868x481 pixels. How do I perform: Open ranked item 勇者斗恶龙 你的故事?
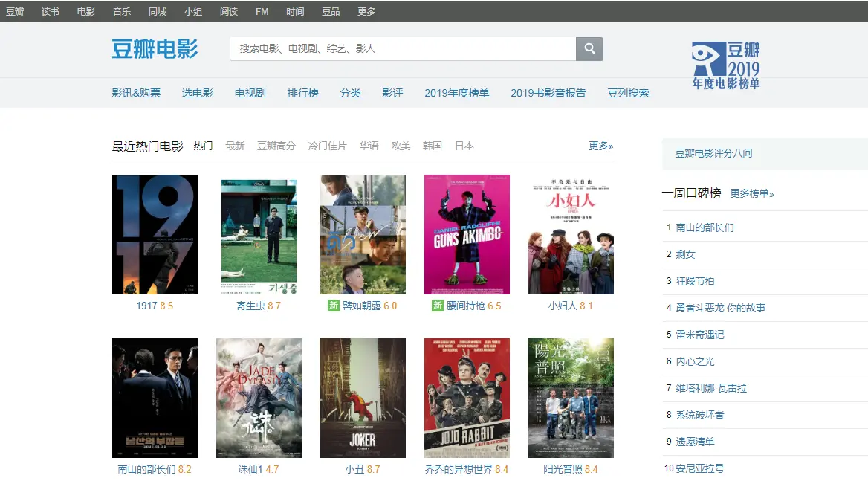pos(720,308)
